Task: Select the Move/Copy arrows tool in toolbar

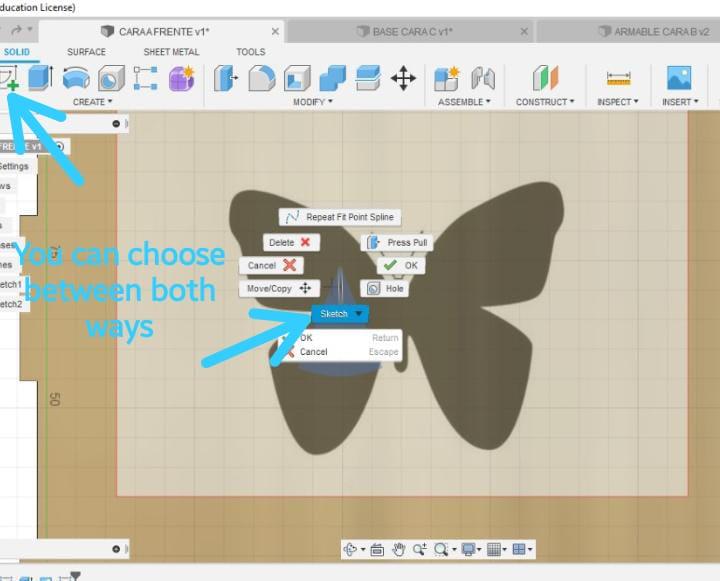Action: 403,78
